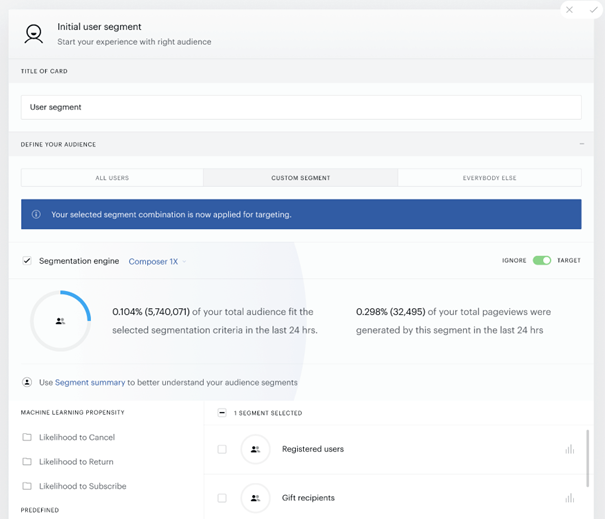Open bar chart stats for Gift recipients
This screenshot has height=519, width=605.
click(x=570, y=498)
